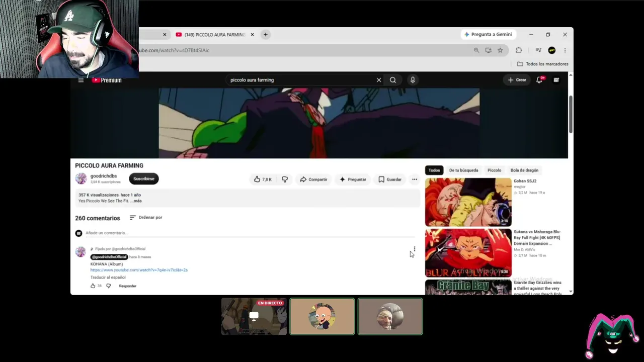Open Sukuna vs Mahoraga Blu-Ray title link
644x362 pixels.
[x=537, y=238]
